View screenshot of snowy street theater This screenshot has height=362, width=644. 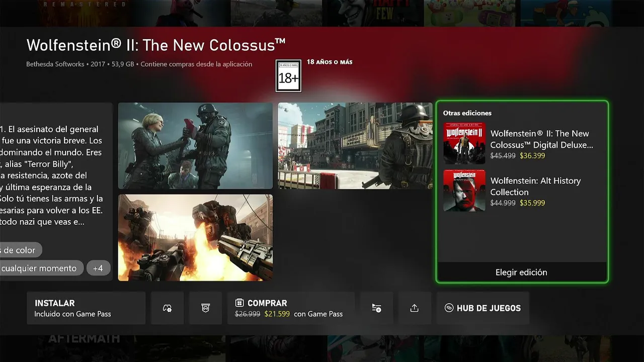click(x=355, y=146)
